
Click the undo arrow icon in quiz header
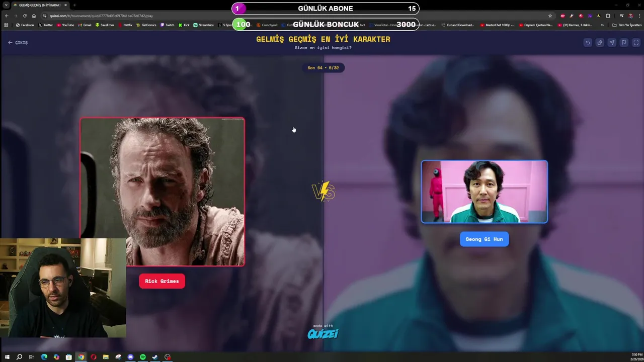coord(588,43)
